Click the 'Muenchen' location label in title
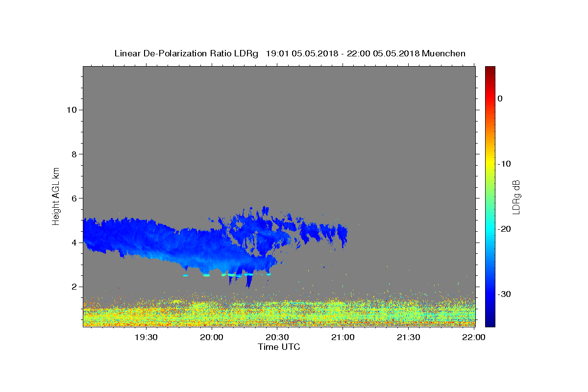The width and height of the screenshot is (588, 392). tap(443, 53)
